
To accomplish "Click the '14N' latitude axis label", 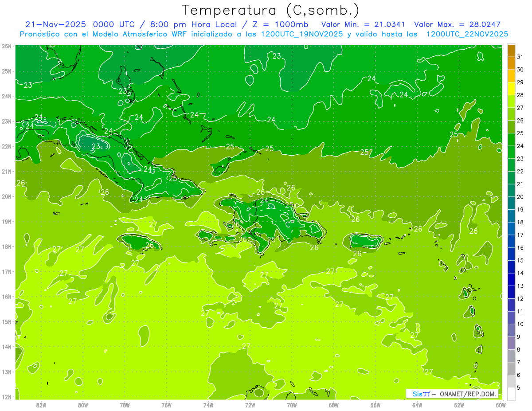I will 7,347.
